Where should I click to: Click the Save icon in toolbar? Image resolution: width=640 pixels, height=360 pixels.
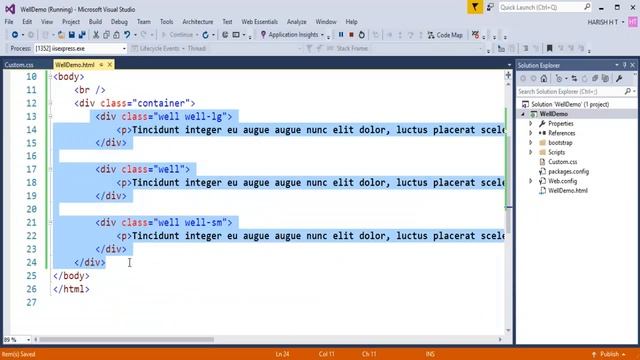click(72, 35)
